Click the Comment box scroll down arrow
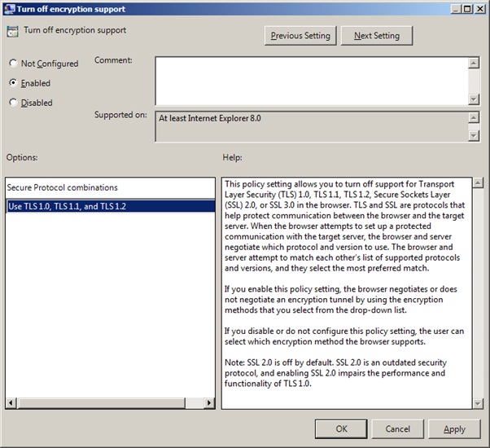The width and height of the screenshot is (490, 448). click(x=474, y=99)
